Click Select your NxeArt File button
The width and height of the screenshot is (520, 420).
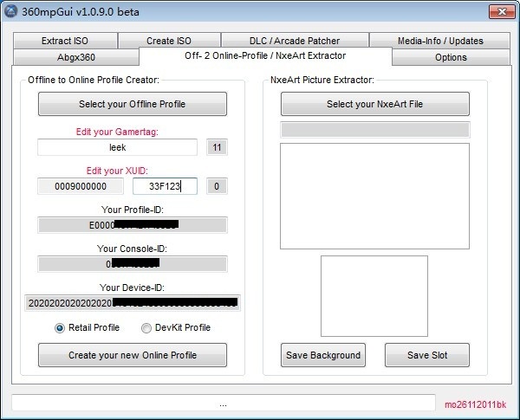(x=374, y=104)
